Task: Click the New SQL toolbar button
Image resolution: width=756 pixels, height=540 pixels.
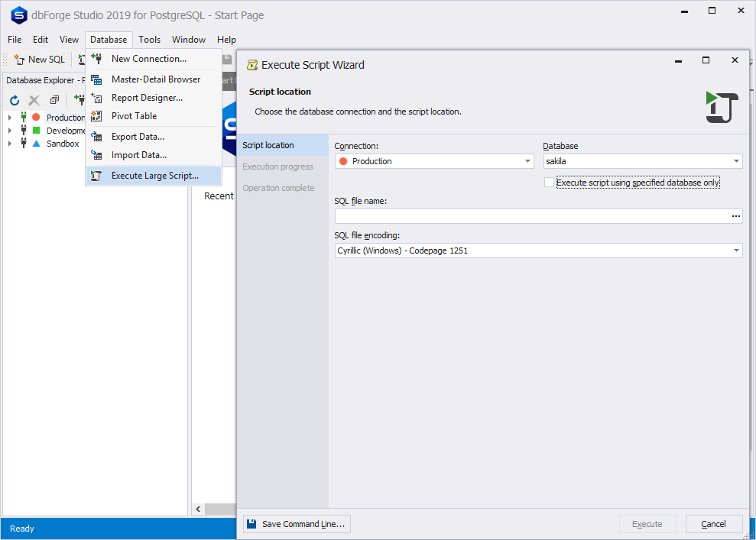Action: 40,60
